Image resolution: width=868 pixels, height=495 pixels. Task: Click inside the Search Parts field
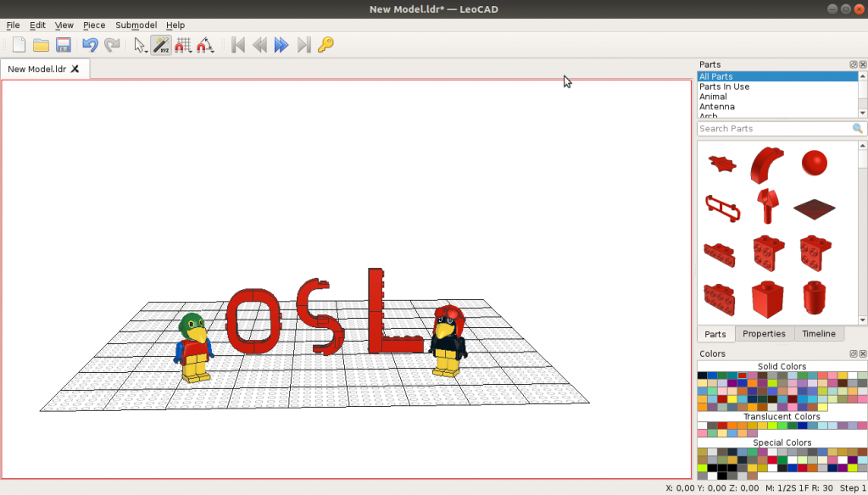click(763, 128)
